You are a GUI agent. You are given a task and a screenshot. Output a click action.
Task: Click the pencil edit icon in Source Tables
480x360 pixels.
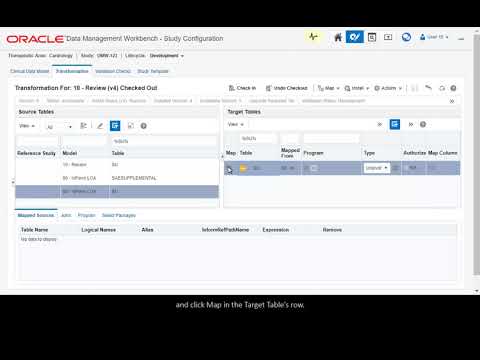100,126
